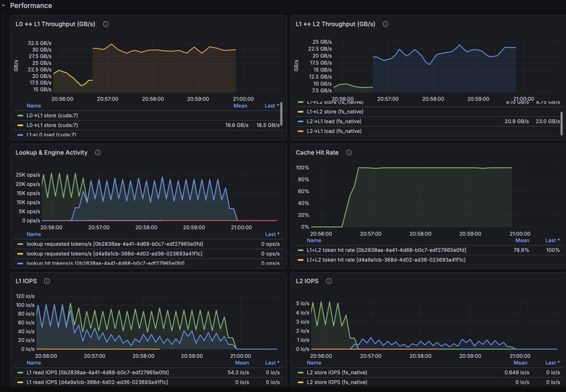The height and width of the screenshot is (392, 566).
Task: Toggle lookup requested tokens/s [0b2838aa…] series
Action: point(115,244)
